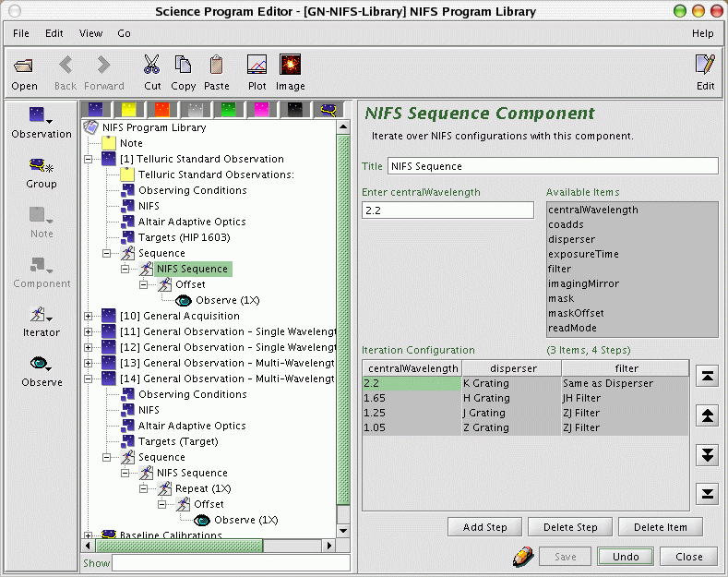Select Altair Adaptive Optics under Telluric observation
Screen dimensions: 728x577
point(192,222)
